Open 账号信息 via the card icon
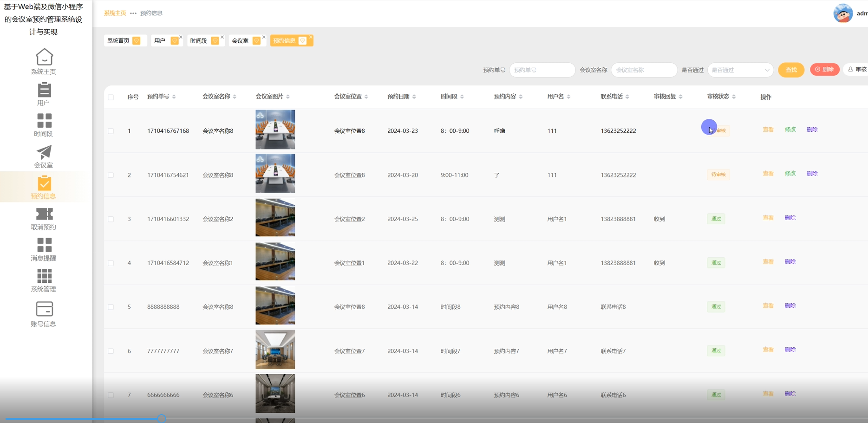 [x=44, y=308]
